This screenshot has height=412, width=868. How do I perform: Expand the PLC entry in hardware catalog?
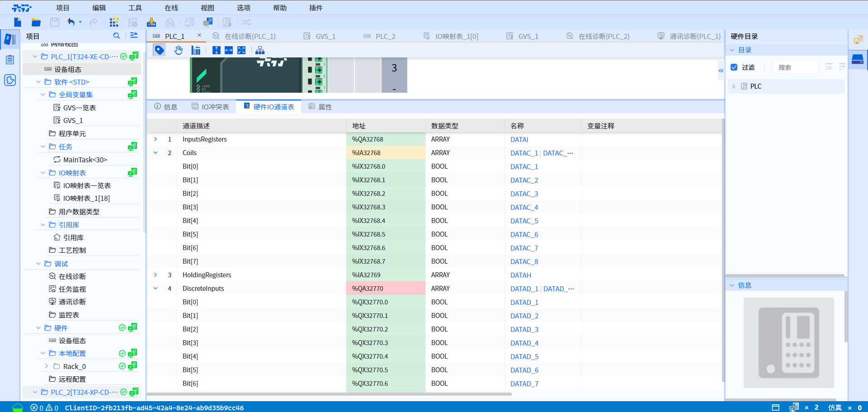(734, 86)
